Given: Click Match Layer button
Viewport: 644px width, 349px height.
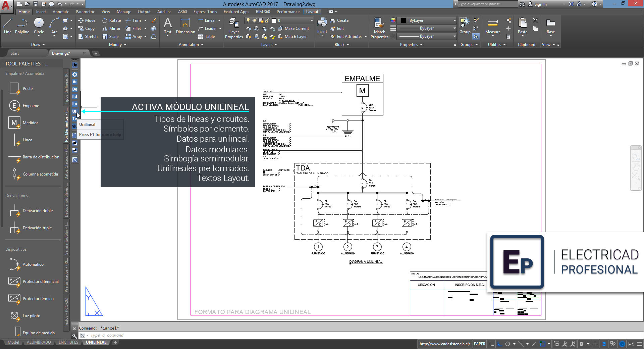Looking at the screenshot, I should coord(292,37).
